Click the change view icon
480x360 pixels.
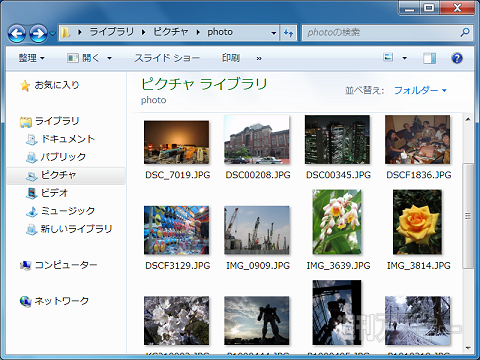point(388,58)
